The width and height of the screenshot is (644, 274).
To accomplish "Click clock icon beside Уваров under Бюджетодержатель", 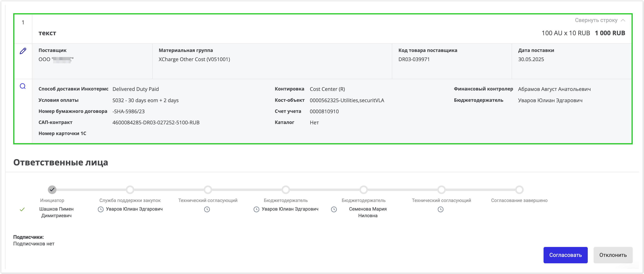I will (256, 210).
